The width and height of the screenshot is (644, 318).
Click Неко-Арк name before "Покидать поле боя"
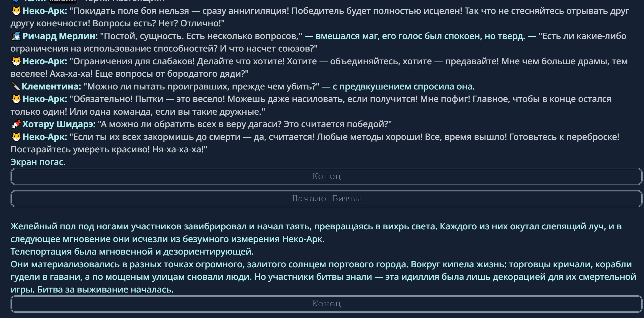[x=45, y=11]
